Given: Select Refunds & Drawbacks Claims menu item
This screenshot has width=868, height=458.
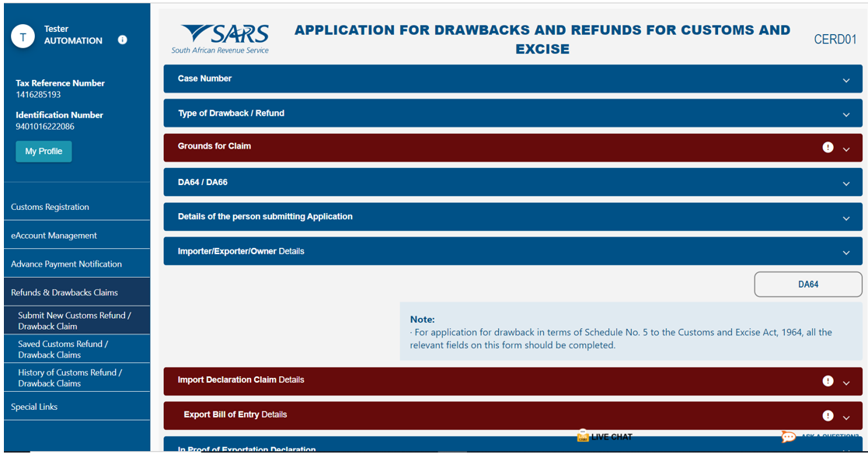Looking at the screenshot, I should (77, 292).
